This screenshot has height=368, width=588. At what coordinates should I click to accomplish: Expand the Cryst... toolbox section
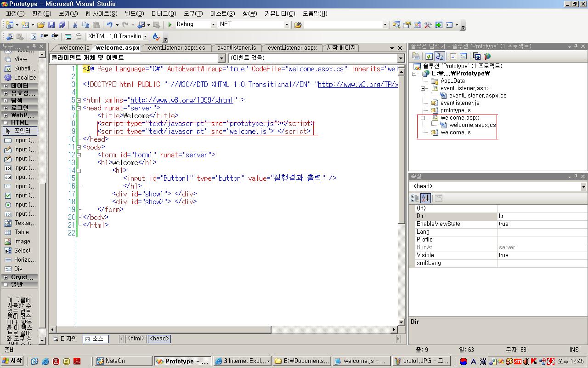coord(6,277)
